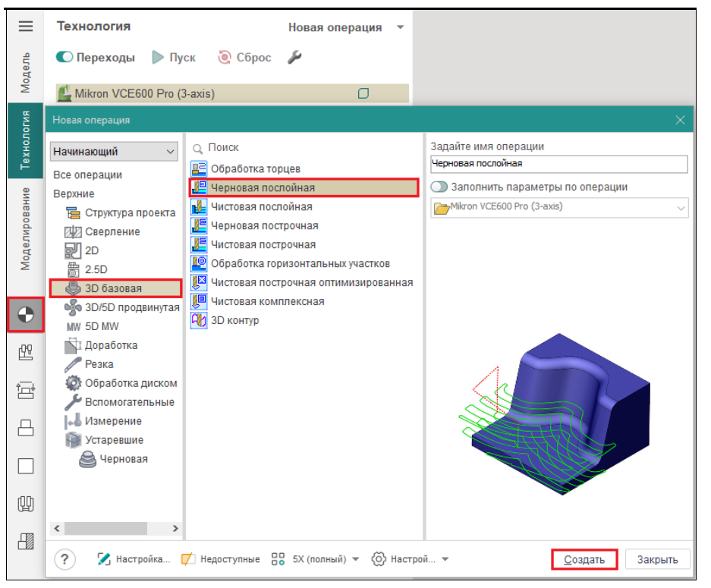Viewport: 711px width, 588px height.
Task: Click the operation name input field
Action: coord(558,163)
